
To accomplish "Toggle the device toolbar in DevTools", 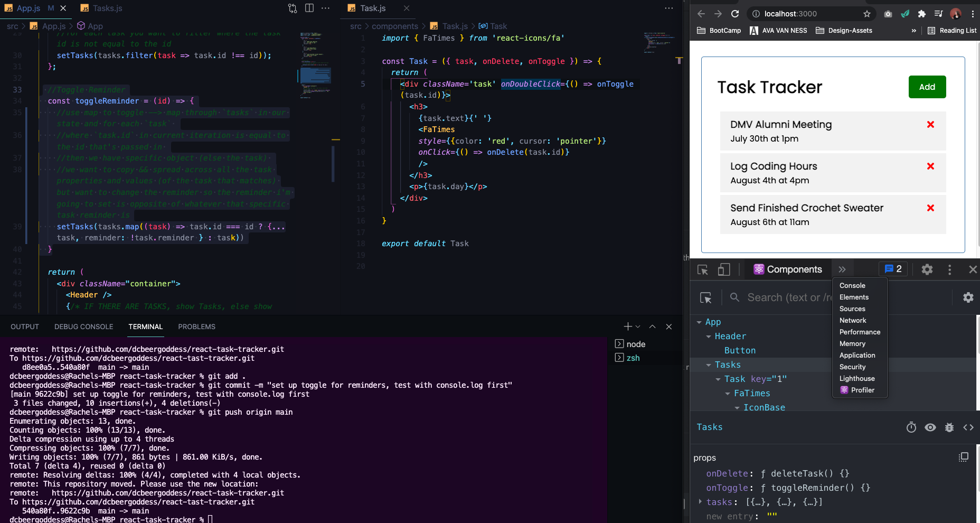I will click(724, 269).
